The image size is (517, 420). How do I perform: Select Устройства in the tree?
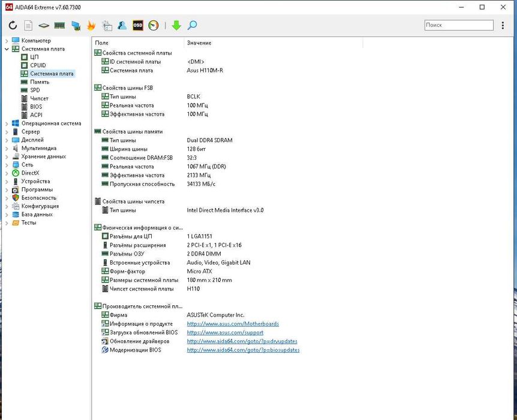pos(35,181)
